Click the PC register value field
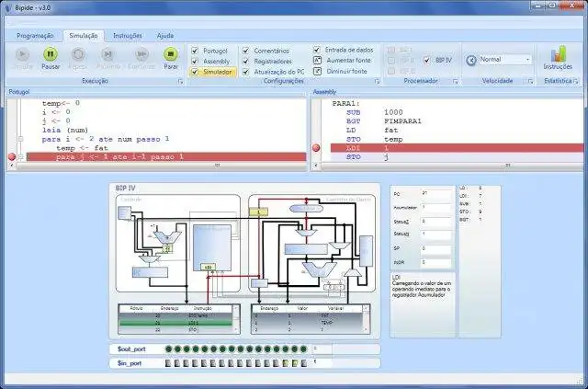 [436, 194]
